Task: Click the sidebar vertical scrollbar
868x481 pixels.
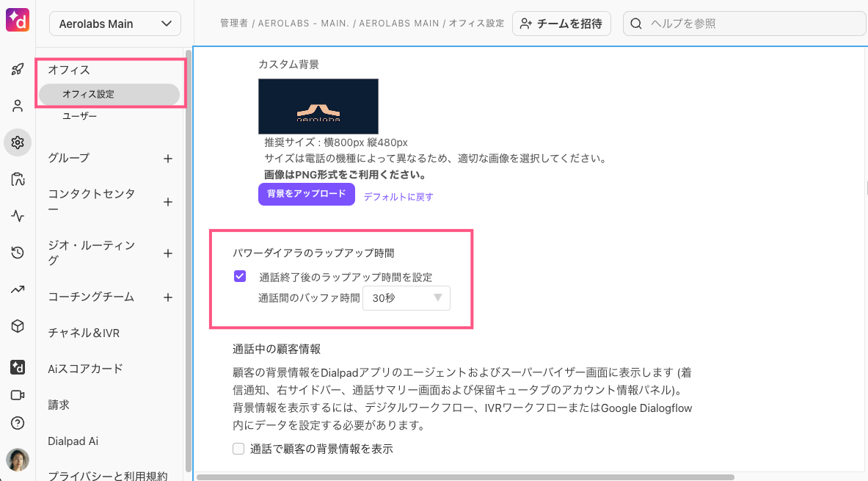Action: click(189, 261)
